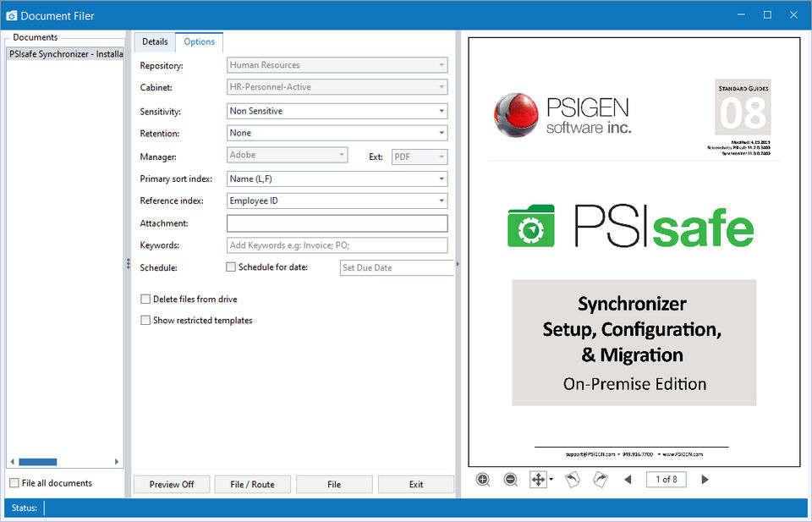Viewport: 812px width, 522px height.
Task: Go to previous preview page
Action: pos(628,480)
